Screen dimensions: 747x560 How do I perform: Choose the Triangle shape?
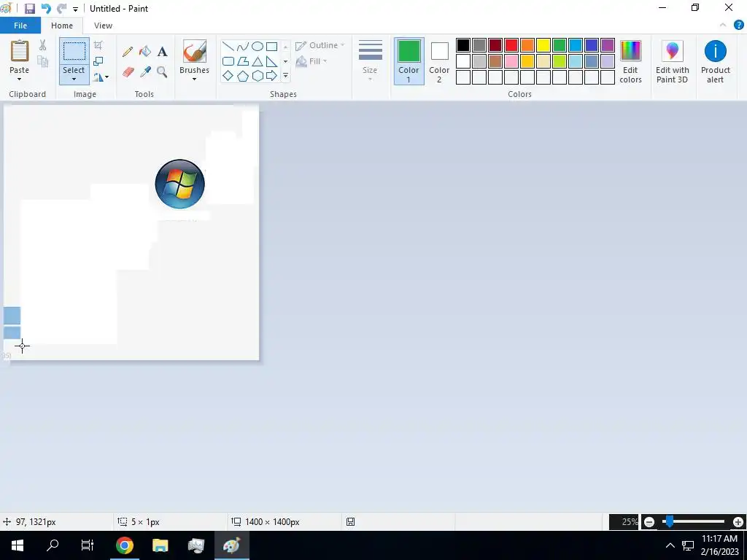[x=258, y=61]
